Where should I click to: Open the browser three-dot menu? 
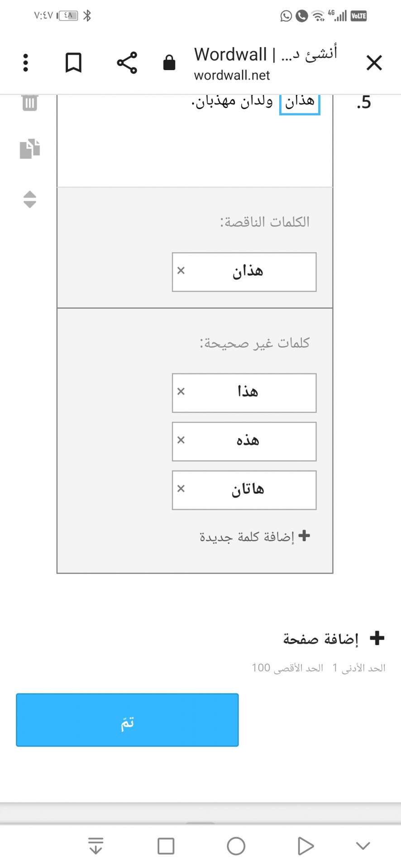pos(26,62)
